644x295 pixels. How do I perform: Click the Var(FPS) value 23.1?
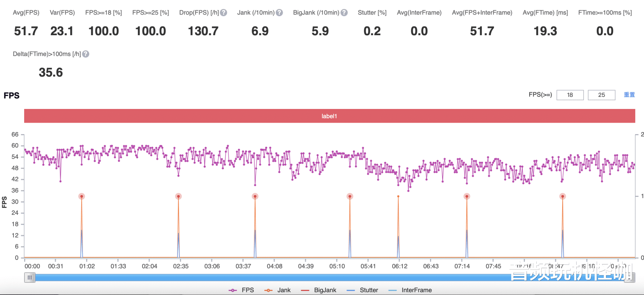coord(62,31)
